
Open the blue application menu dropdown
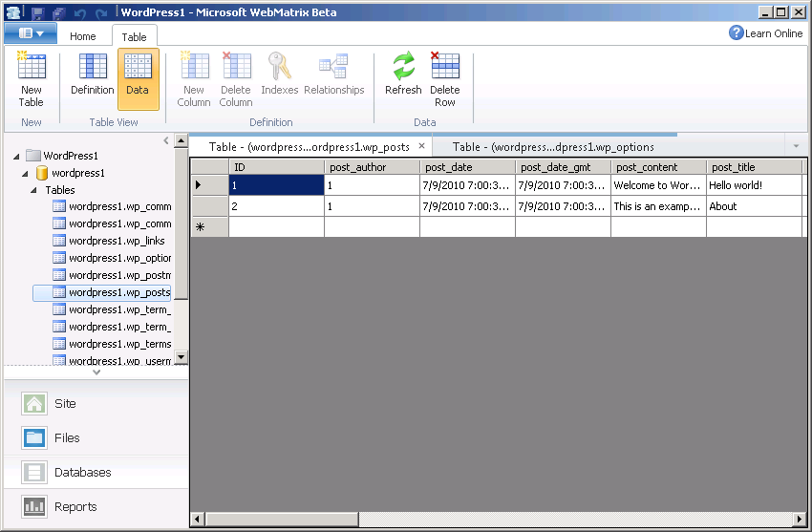tap(31, 33)
